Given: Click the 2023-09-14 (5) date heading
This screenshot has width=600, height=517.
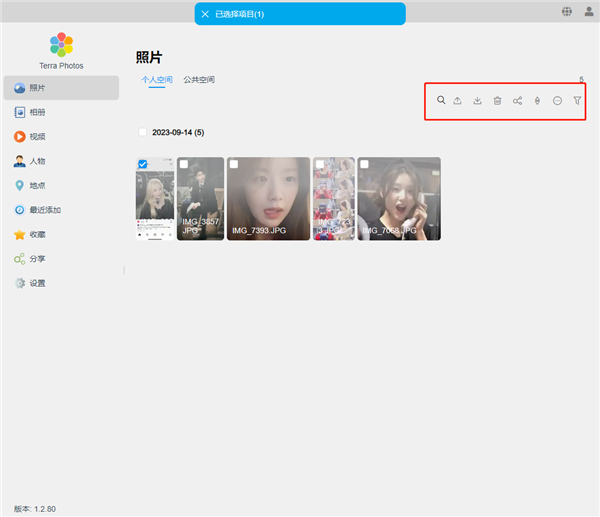Looking at the screenshot, I should coord(178,132).
